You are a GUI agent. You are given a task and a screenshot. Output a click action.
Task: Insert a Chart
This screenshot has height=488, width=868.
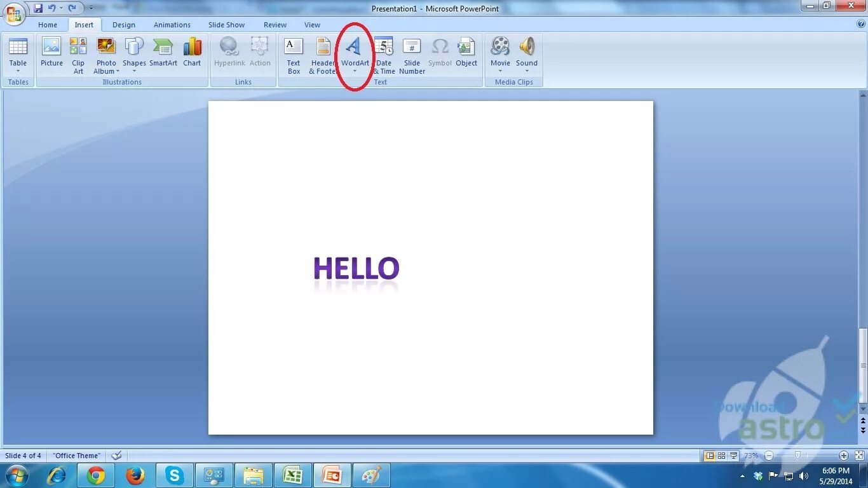192,52
